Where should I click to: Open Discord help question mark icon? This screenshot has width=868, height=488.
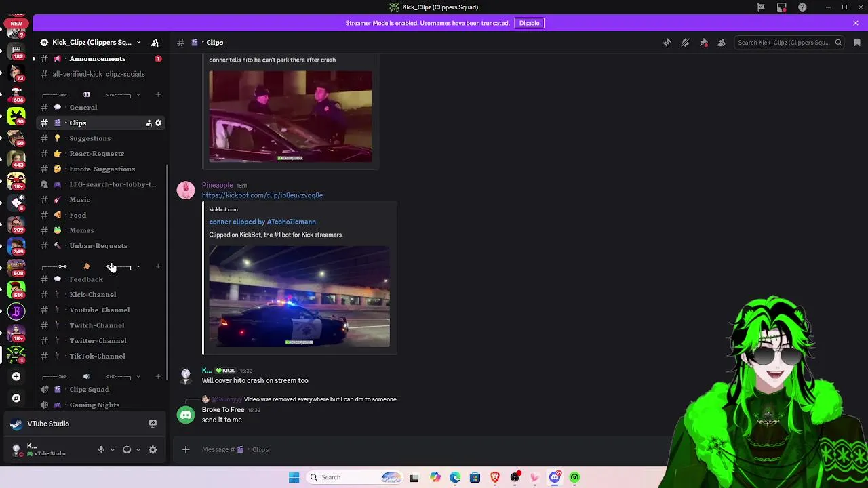pyautogui.click(x=803, y=7)
